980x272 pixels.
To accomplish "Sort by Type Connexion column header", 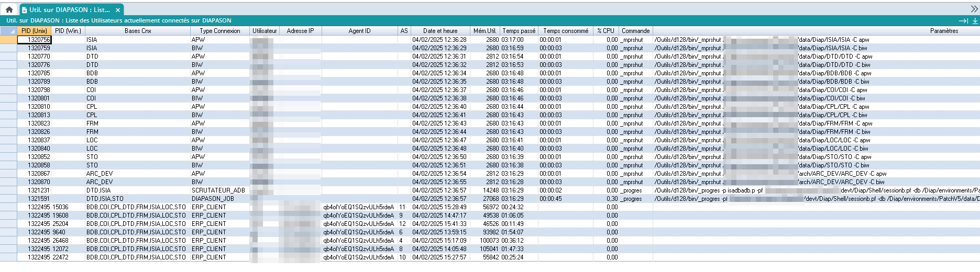I will [x=219, y=31].
